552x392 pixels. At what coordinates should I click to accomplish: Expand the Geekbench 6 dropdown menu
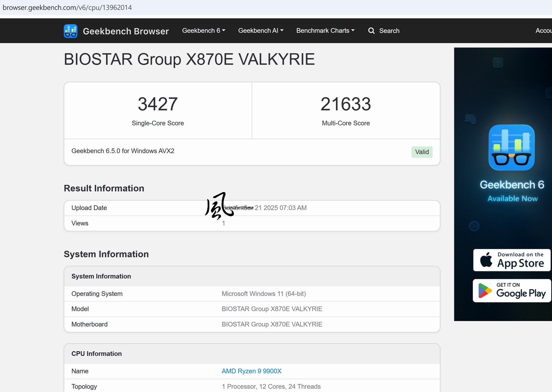tap(203, 31)
